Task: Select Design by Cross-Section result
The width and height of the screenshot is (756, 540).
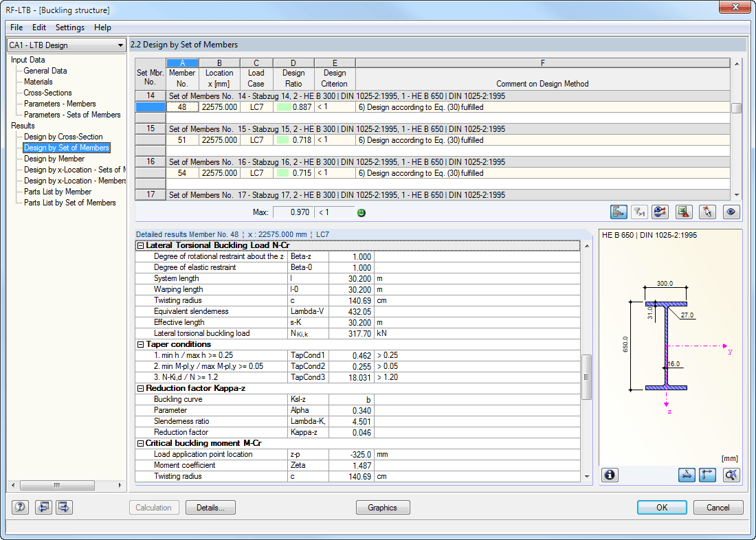Action: pos(63,137)
